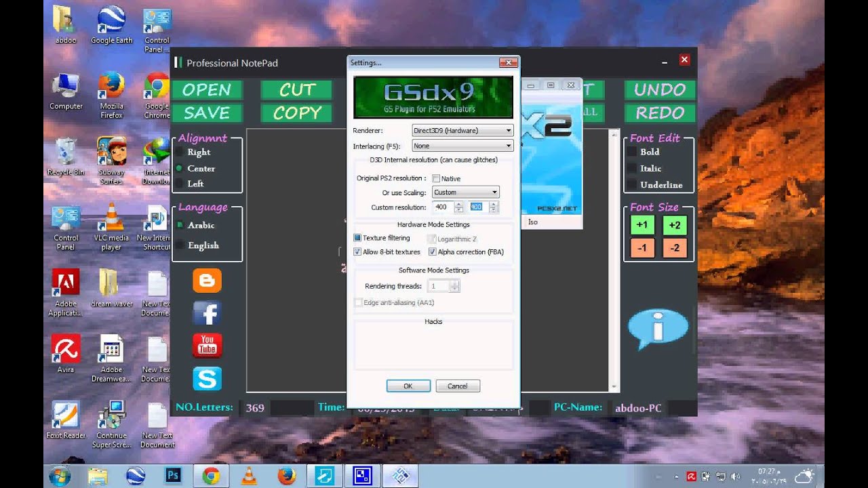This screenshot has width=868, height=488.
Task: Toggle the Texture filtering checkbox
Action: coord(357,238)
